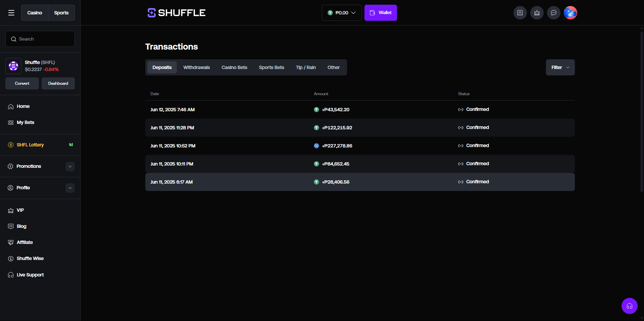Screen dimensions: 644x321
Task: Click the Tether icon on 84,652.45 deposit
Action: pyautogui.click(x=316, y=164)
